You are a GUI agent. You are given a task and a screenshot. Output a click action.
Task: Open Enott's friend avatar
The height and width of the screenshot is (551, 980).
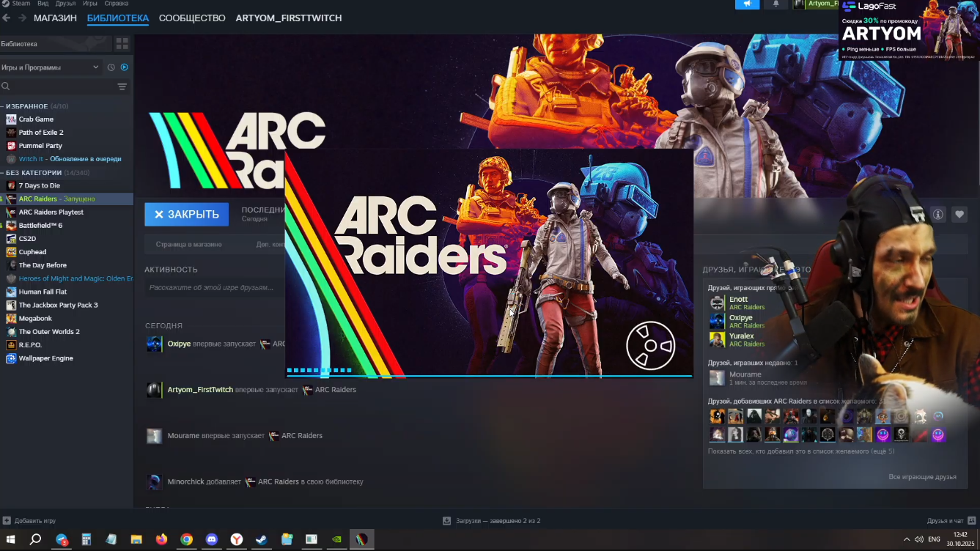[x=717, y=303]
